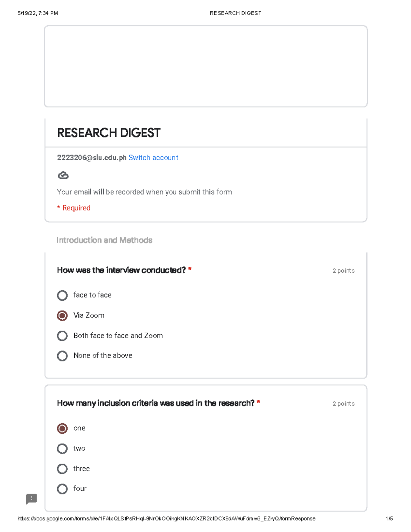Click the cloud saved-draft icon
The width and height of the screenshot is (411, 532).
63,175
